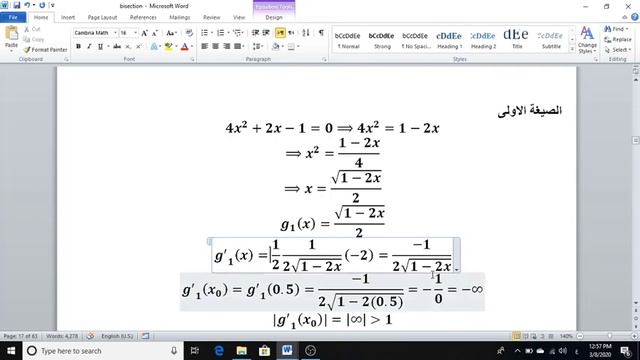
Task: Click the Windows Start button
Action: [x=11, y=351]
